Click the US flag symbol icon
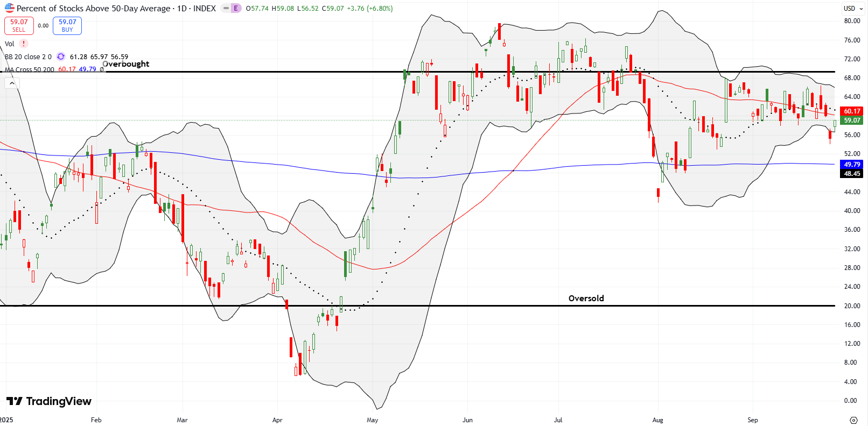The width and height of the screenshot is (868, 426). pyautogui.click(x=9, y=8)
